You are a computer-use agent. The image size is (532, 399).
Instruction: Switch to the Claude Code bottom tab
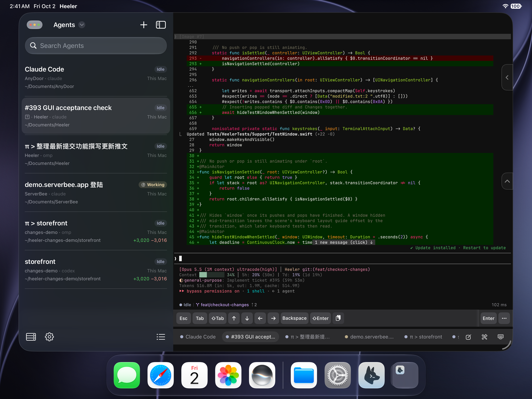click(198, 337)
